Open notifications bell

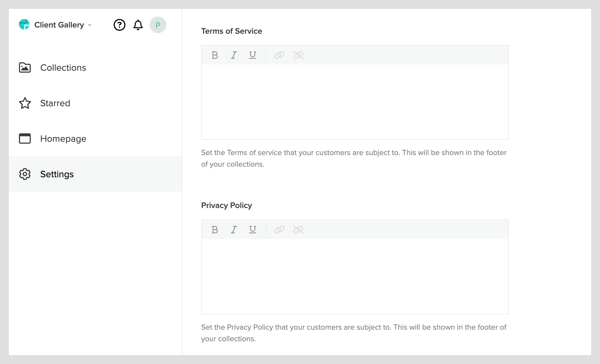click(x=138, y=25)
